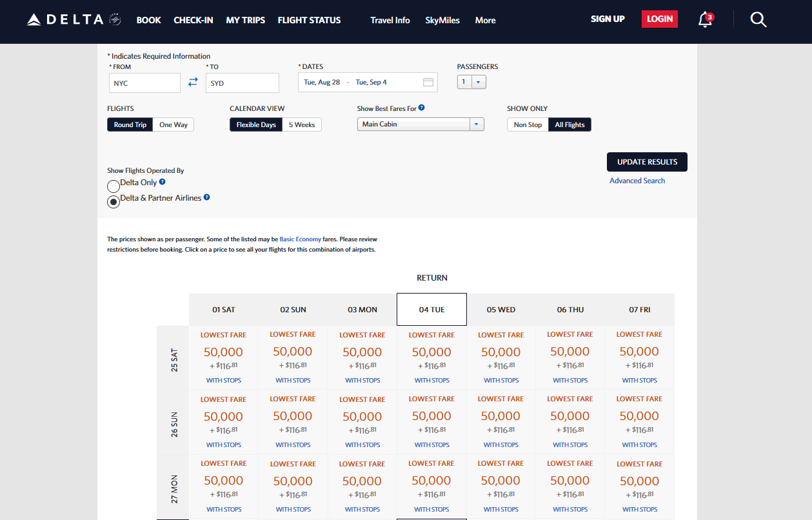Select the Delta Only radio button
Viewport: 812px width, 520px height.
click(114, 186)
